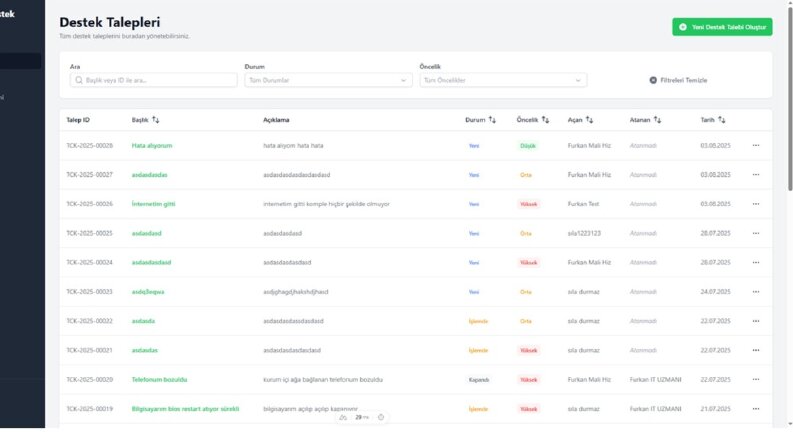This screenshot has height=446, width=793.
Task: Click the Düşük priority badge
Action: (527, 146)
